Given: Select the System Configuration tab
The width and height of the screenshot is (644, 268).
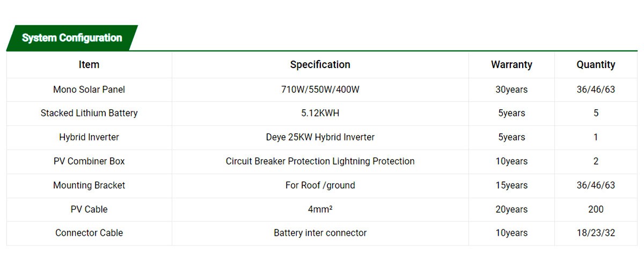Looking at the screenshot, I should (72, 38).
